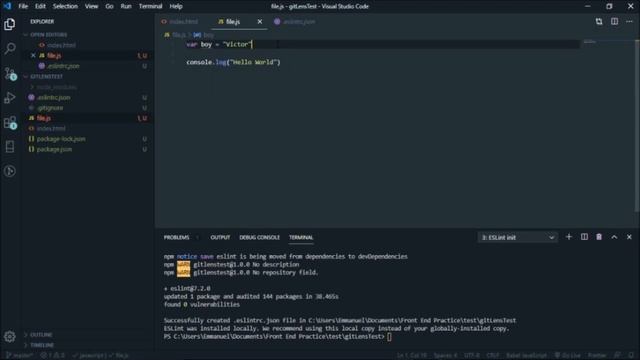Expand the Timeline section
Viewport: 640px width, 360px height.
pos(39,345)
